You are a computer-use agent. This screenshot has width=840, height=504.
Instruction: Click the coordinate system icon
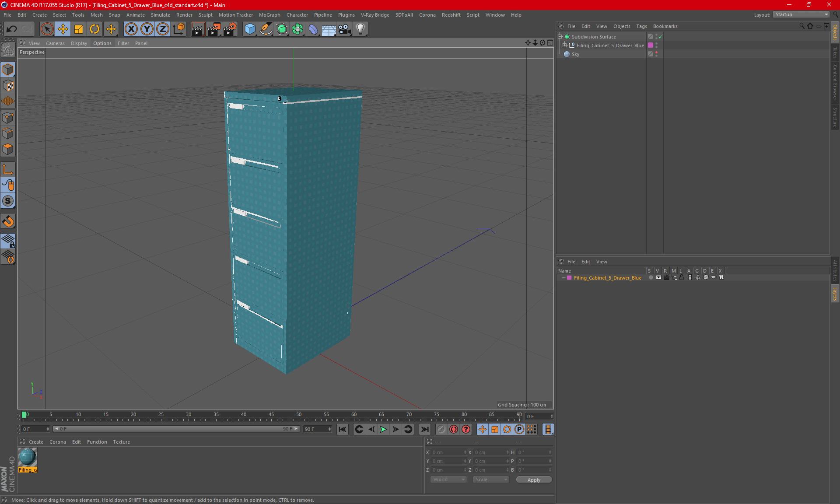178,29
